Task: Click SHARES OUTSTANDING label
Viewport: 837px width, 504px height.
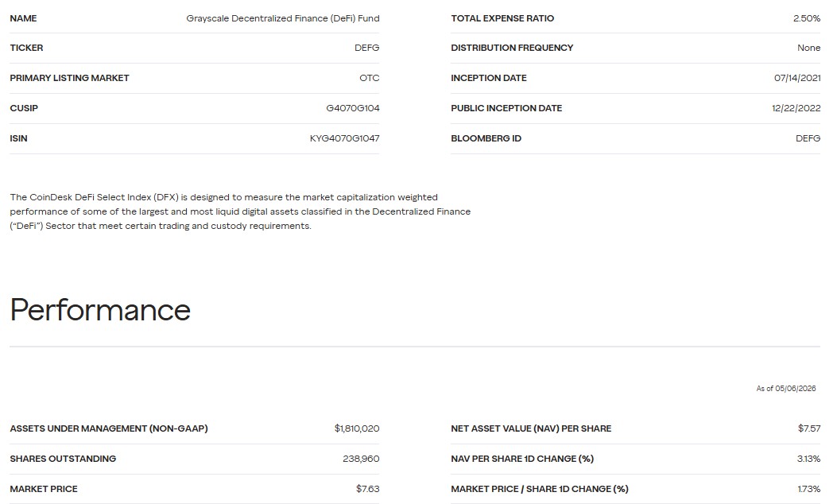Action: (63, 459)
